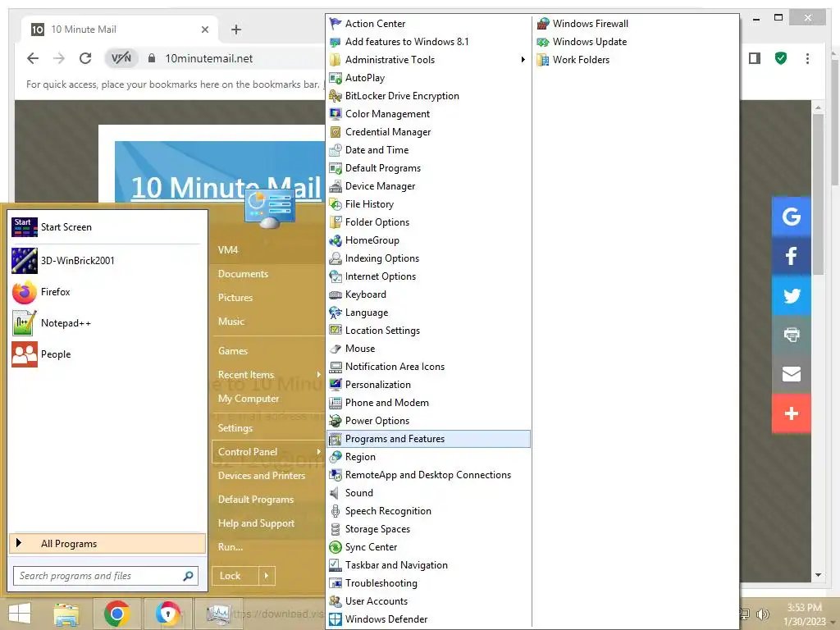This screenshot has height=630, width=840.
Task: Expand the Control Panel submenu
Action: 319,452
